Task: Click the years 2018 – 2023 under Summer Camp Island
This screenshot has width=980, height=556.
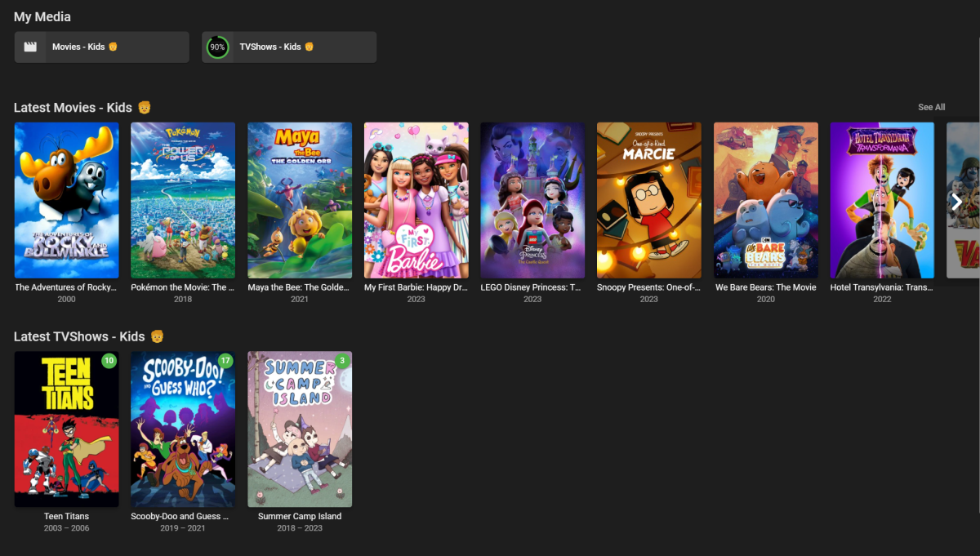Action: tap(300, 528)
